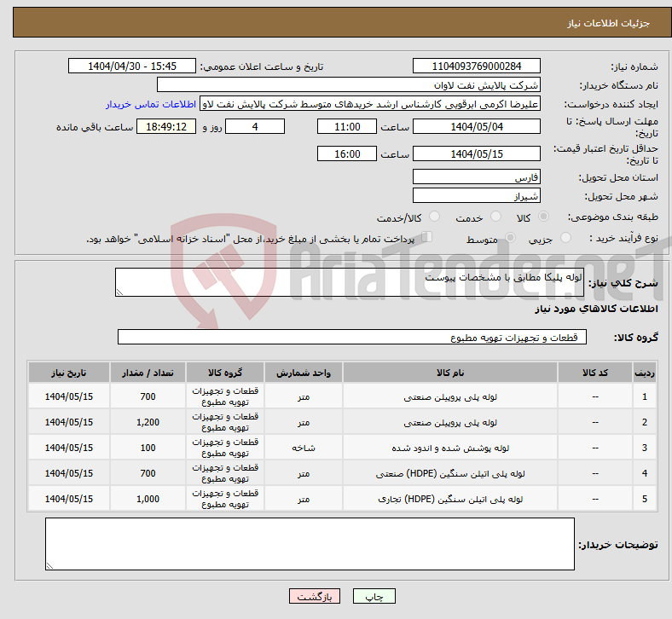This screenshot has height=619, width=672.
Task: Click the گروه کالا field
Action: click(x=352, y=337)
